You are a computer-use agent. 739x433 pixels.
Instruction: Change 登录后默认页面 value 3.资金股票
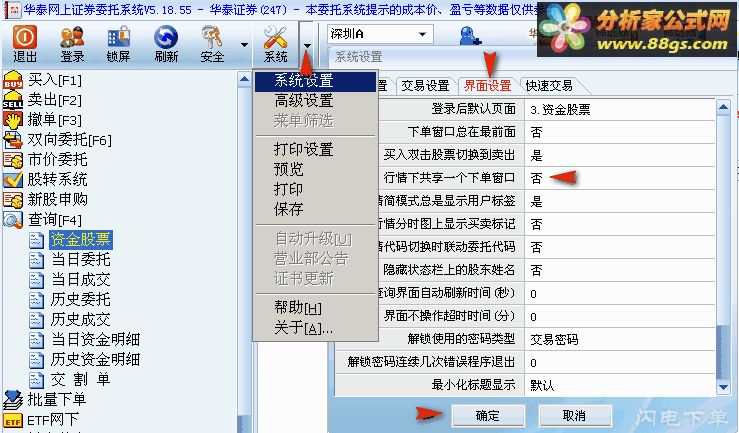pos(620,109)
